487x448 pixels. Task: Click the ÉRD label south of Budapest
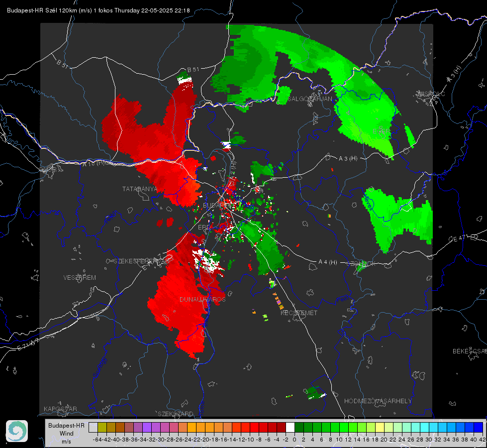tap(204, 227)
